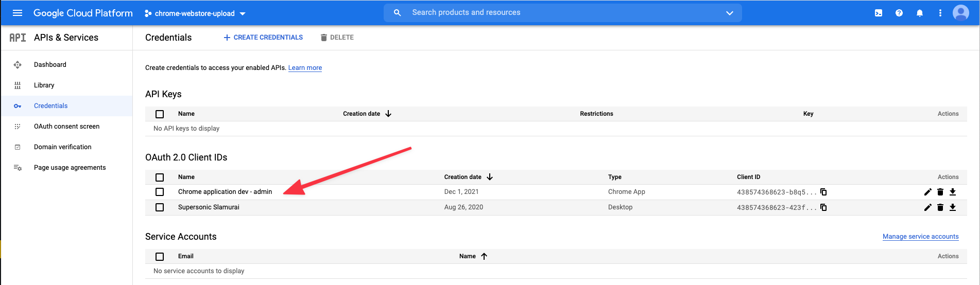Click the API logo icon
This screenshot has height=285, width=980.
click(x=18, y=38)
